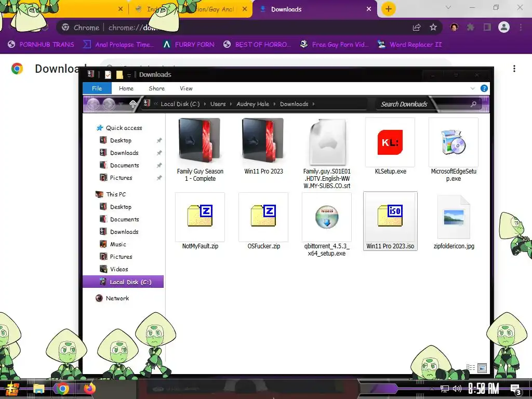
Task: Open the View ribbon tab
Action: tap(186, 88)
